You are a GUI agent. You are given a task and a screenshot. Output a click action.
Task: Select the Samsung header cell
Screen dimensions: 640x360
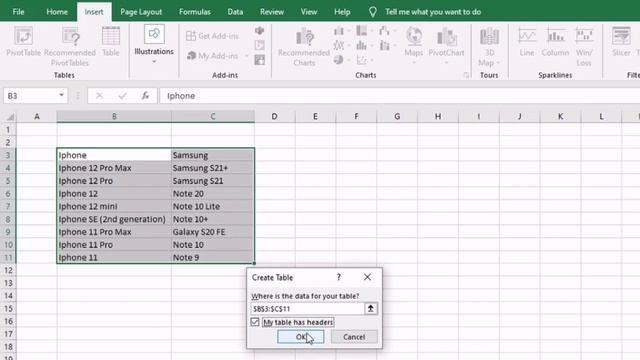point(213,155)
